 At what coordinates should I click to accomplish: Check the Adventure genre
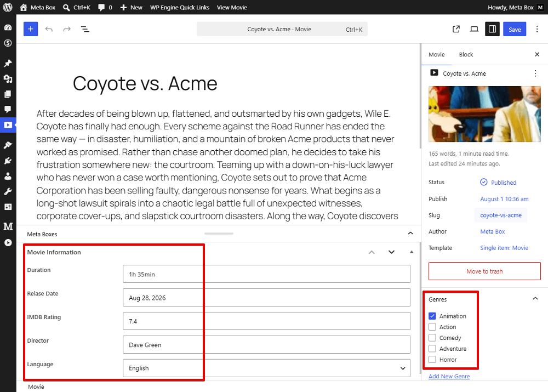432,349
